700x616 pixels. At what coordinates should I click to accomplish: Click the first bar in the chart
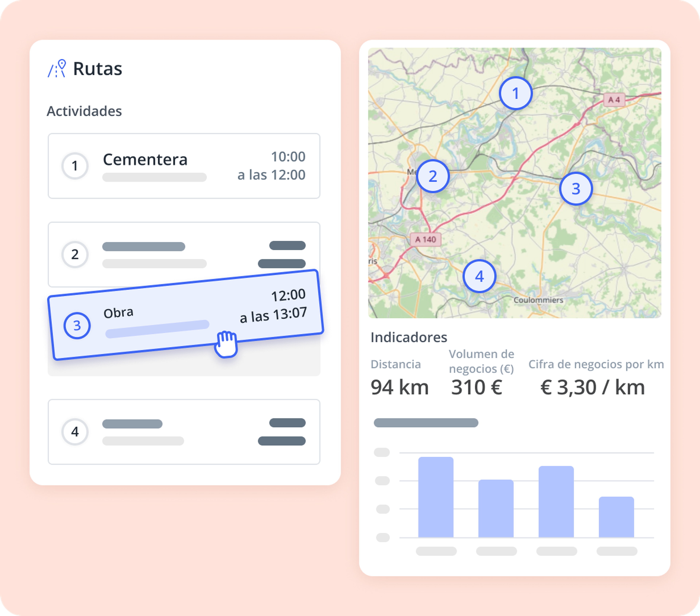[x=436, y=497]
